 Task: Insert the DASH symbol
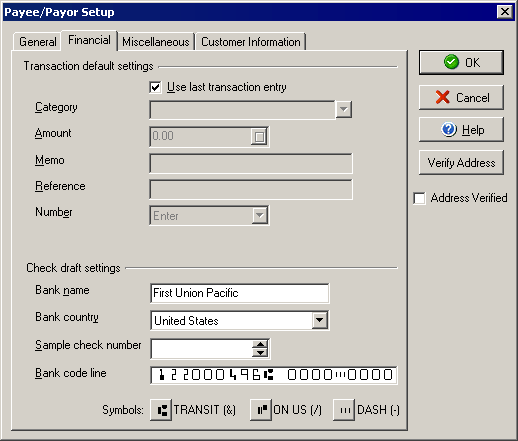tap(344, 410)
